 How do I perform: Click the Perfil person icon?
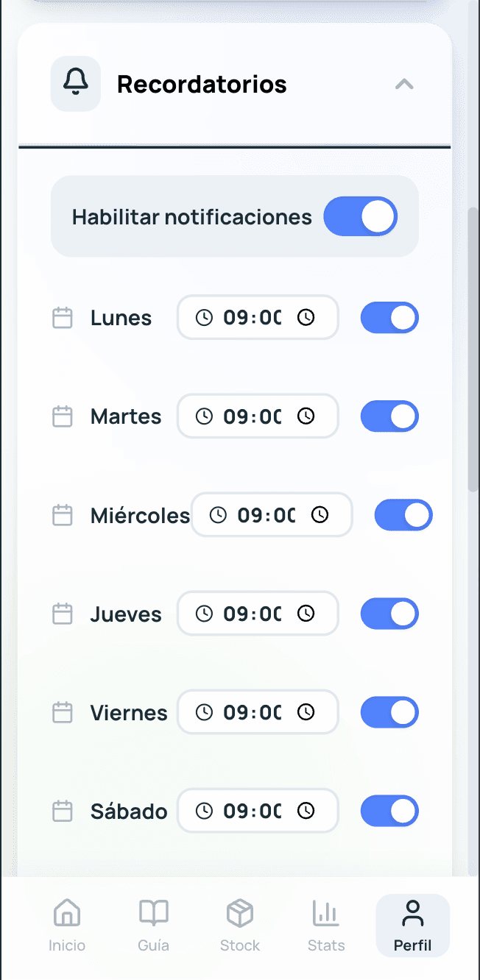point(412,912)
